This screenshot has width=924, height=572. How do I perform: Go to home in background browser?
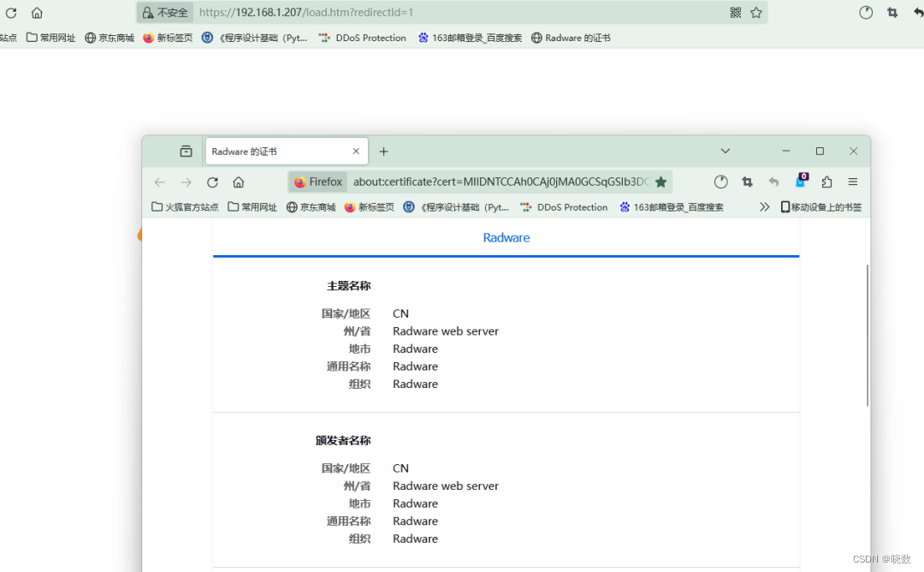click(37, 12)
